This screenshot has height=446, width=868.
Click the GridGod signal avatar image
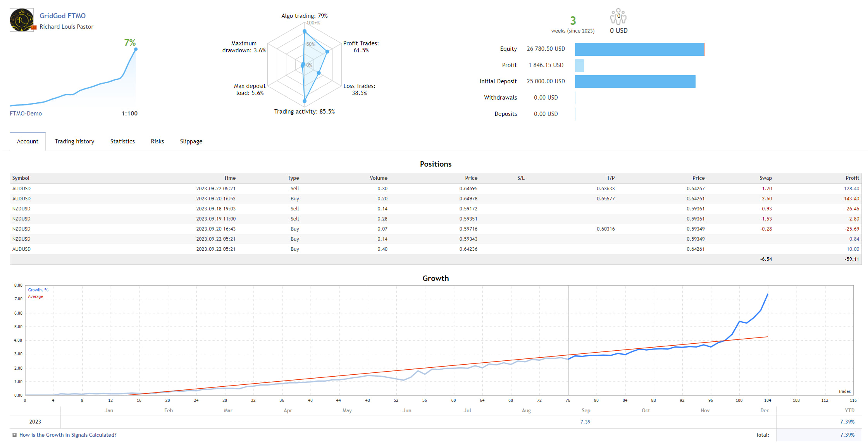point(21,20)
